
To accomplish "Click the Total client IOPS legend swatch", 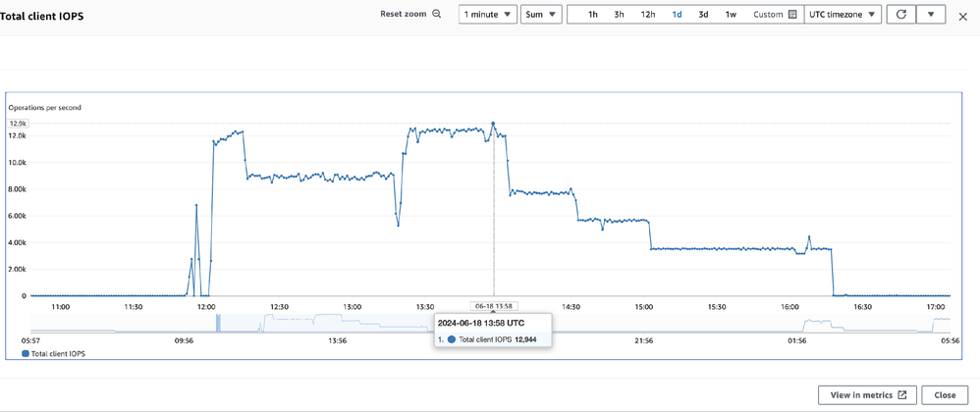I will pos(26,353).
